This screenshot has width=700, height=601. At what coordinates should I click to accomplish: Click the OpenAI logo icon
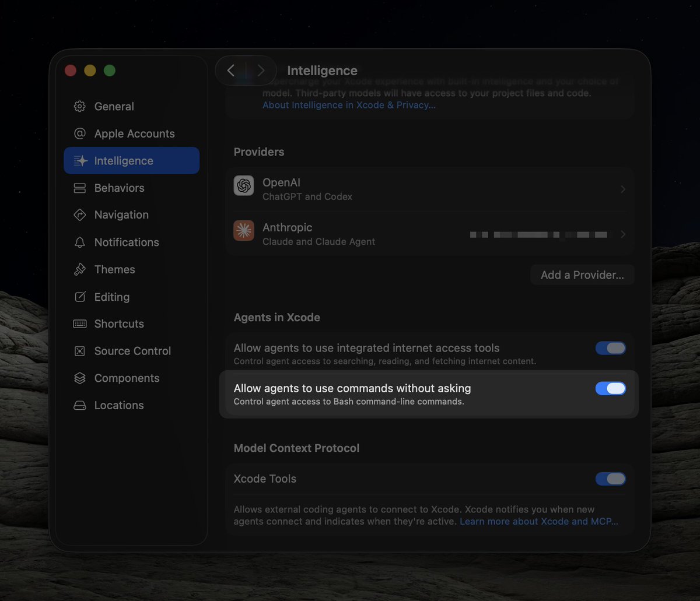[244, 186]
